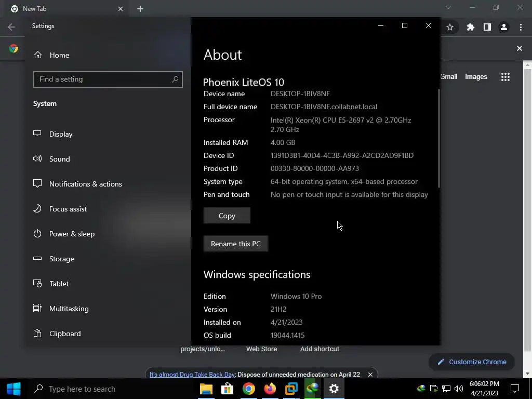Open Microsoft Store from taskbar
Screen dimensions: 532x399
228,389
